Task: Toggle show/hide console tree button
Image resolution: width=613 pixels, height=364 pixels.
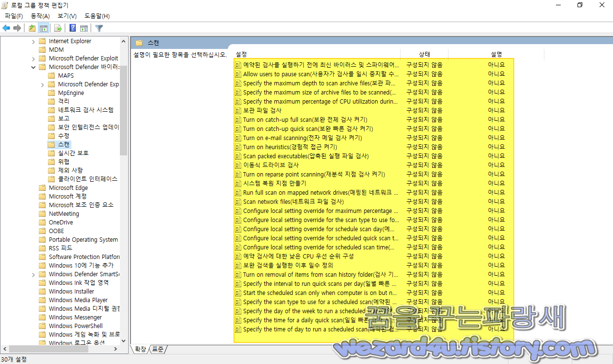Action: coord(44,28)
